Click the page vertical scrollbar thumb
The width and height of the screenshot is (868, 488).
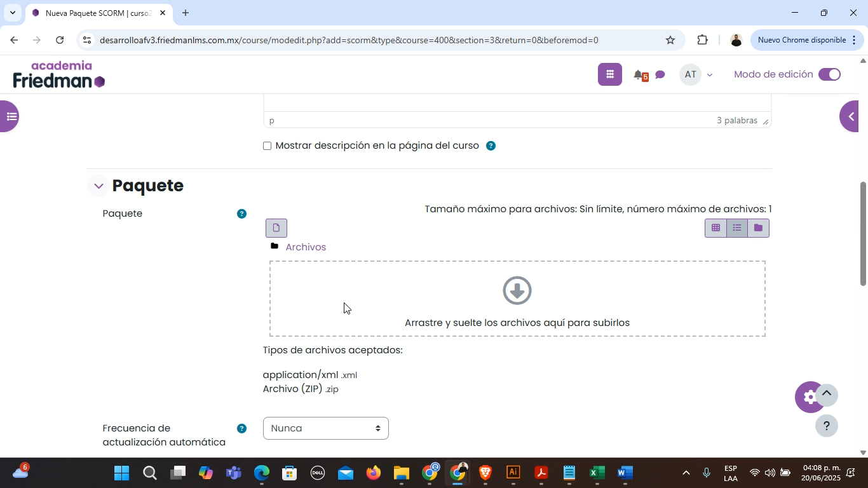[863, 234]
